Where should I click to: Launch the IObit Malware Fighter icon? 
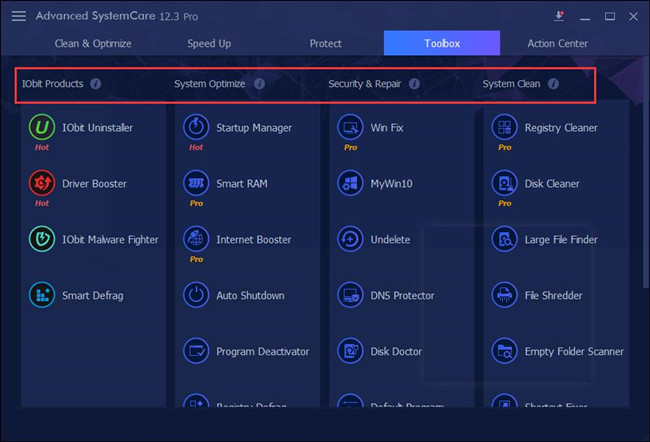click(x=42, y=239)
